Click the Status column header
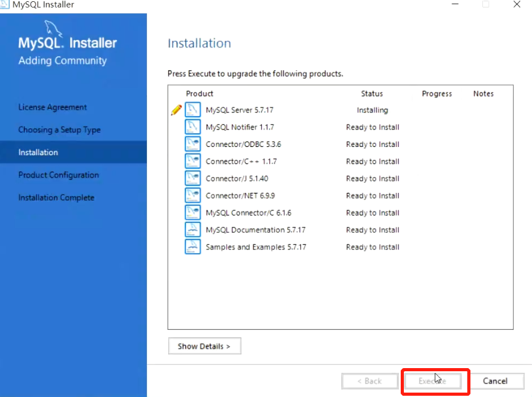 click(x=372, y=94)
